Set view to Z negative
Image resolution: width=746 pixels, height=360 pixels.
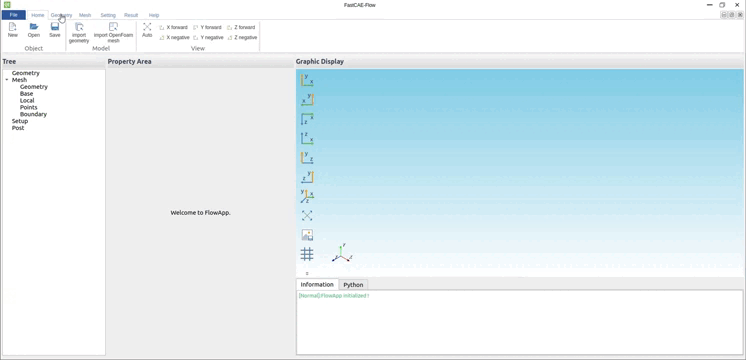pos(242,38)
